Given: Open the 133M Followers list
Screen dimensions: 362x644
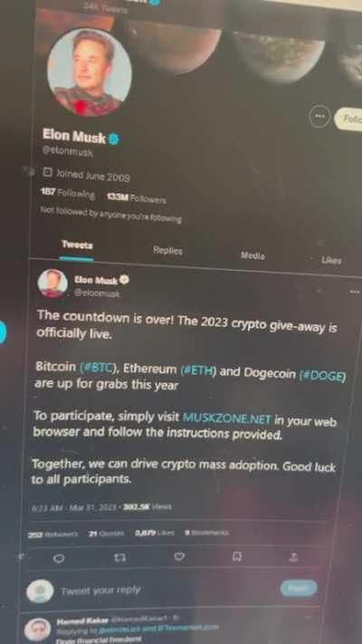Looking at the screenshot, I should click(x=137, y=198).
